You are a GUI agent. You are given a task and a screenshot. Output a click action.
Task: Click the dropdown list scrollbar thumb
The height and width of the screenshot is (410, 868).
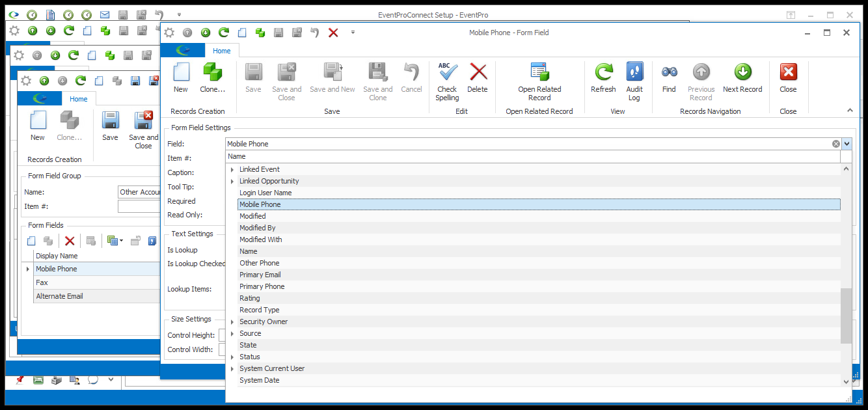(x=846, y=316)
